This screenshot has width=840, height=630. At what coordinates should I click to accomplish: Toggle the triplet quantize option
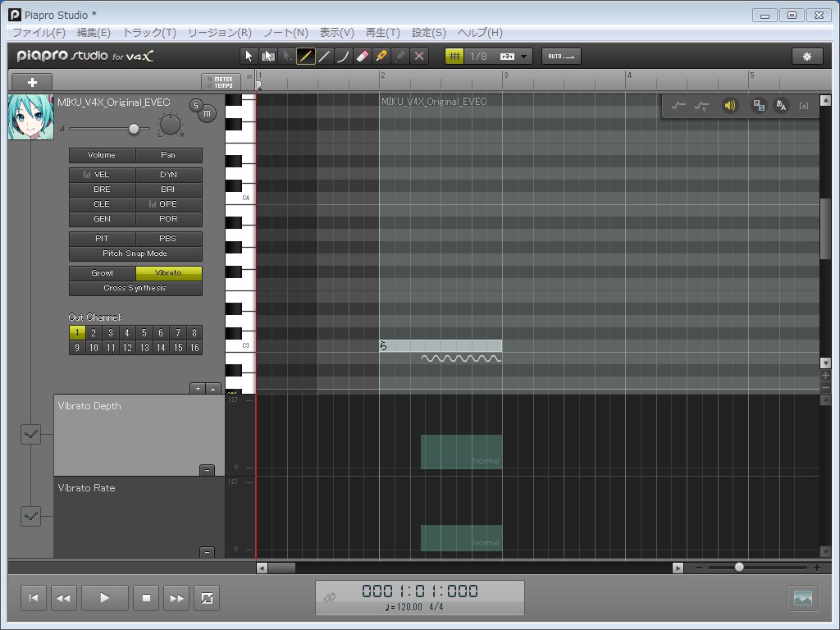pyautogui.click(x=507, y=57)
